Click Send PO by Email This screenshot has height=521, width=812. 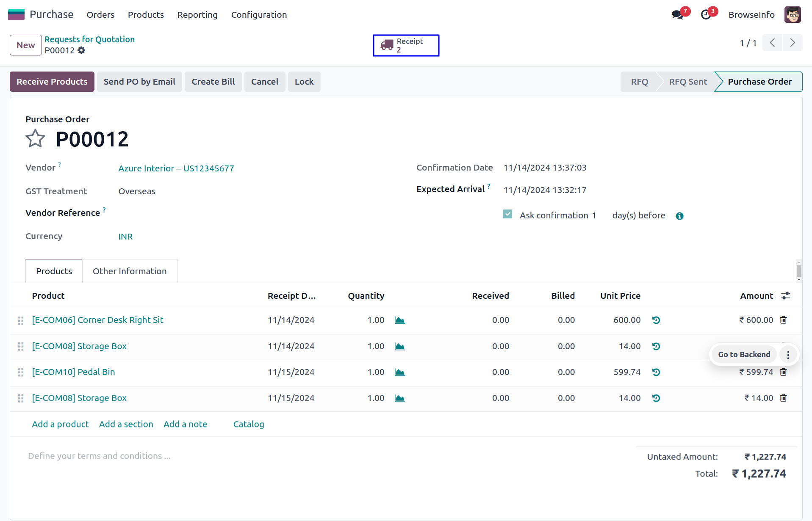click(139, 82)
